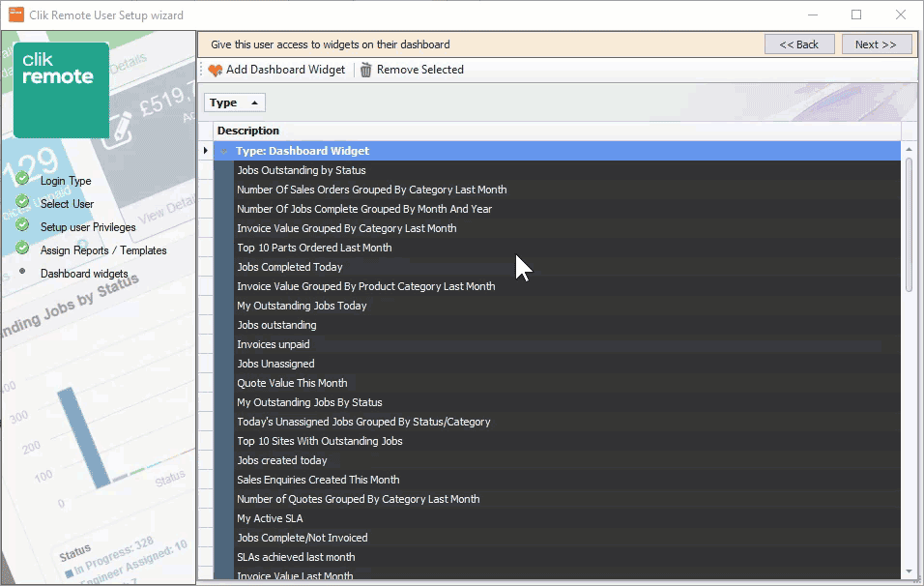Screen dimensions: 924x586
Task: Collapse the Type: Dashboard Widget group
Action: pos(225,150)
